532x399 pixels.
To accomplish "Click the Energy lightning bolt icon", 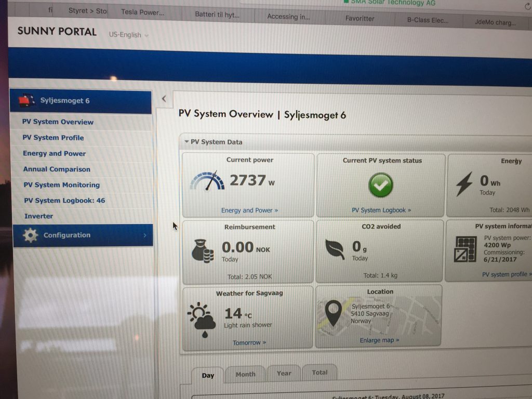I will tap(464, 184).
